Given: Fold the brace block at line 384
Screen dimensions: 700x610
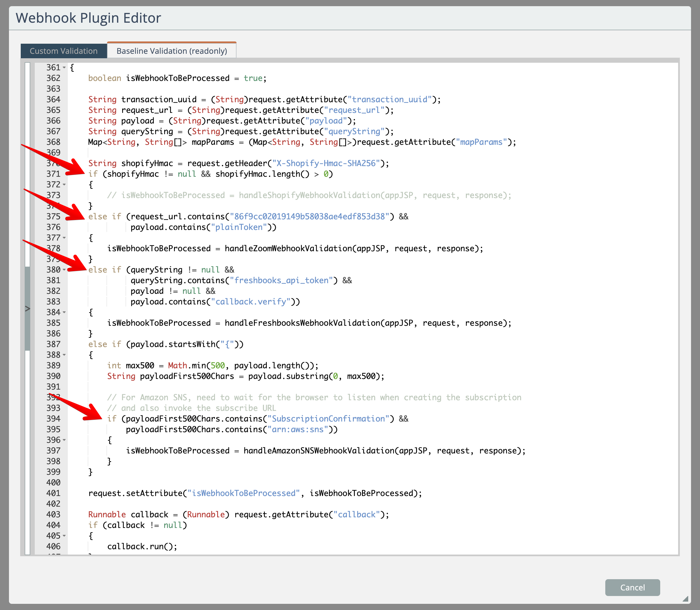Looking at the screenshot, I should pyautogui.click(x=64, y=312).
